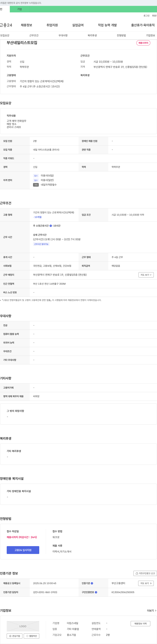Image resolution: width=157 pixels, height=644 pixels.
Task: Click the 기타 미용업 industry value
Action: coord(73,629)
